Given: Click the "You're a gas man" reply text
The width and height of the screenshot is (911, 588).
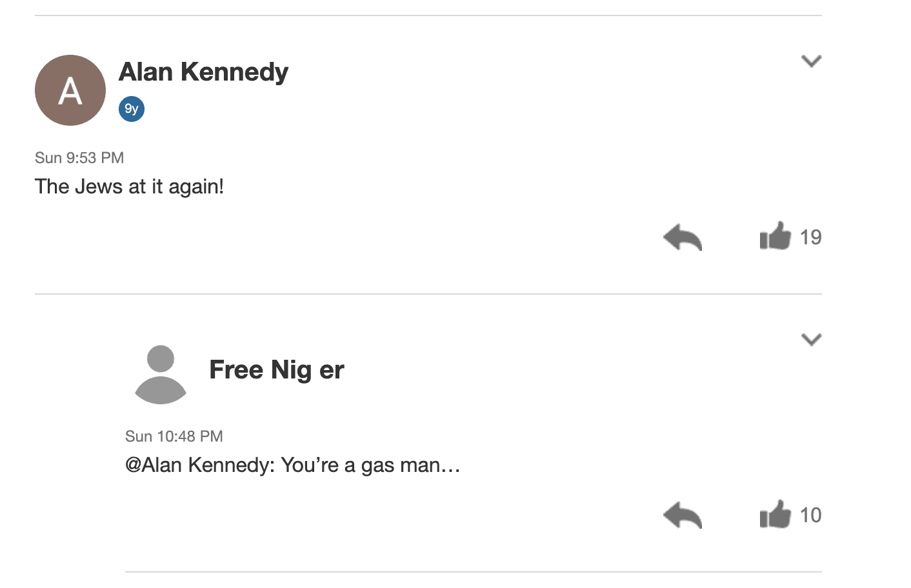Looking at the screenshot, I should pyautogui.click(x=361, y=465).
